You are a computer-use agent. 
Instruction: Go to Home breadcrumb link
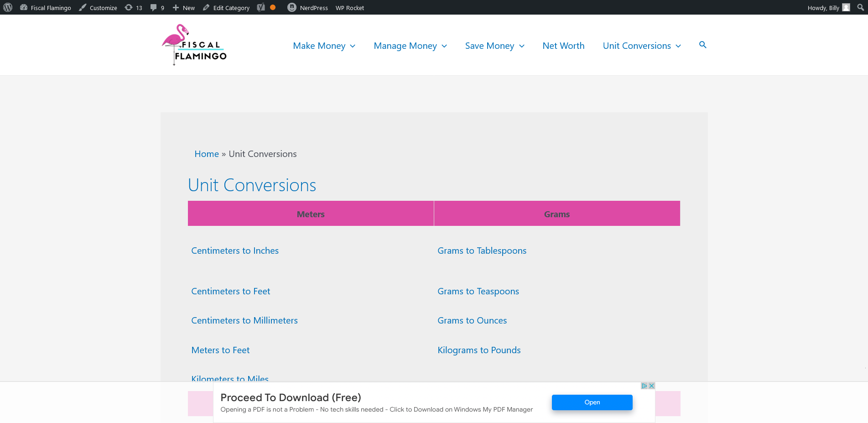click(x=207, y=154)
